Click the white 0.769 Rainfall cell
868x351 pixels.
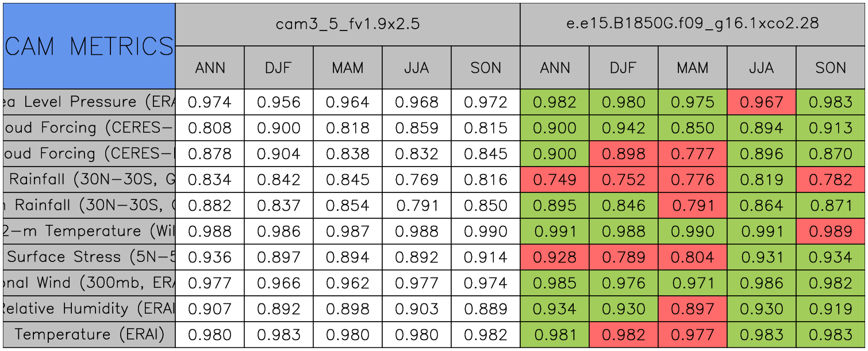click(416, 180)
